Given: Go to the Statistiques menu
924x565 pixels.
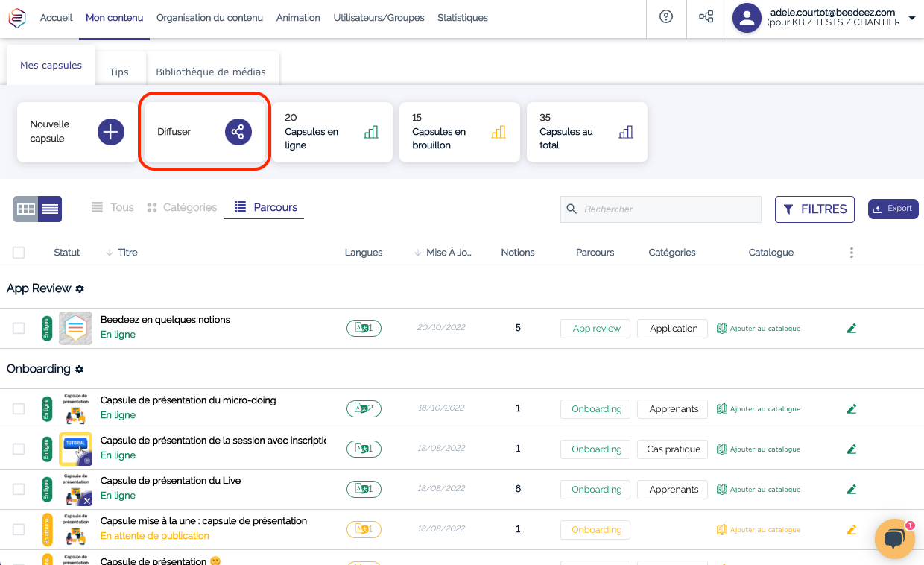Looking at the screenshot, I should click(x=463, y=18).
